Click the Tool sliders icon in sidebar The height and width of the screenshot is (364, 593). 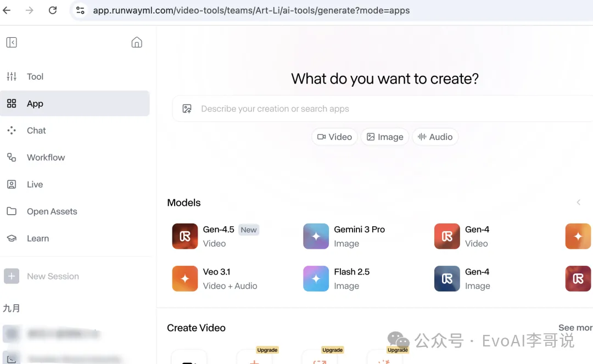(x=12, y=76)
